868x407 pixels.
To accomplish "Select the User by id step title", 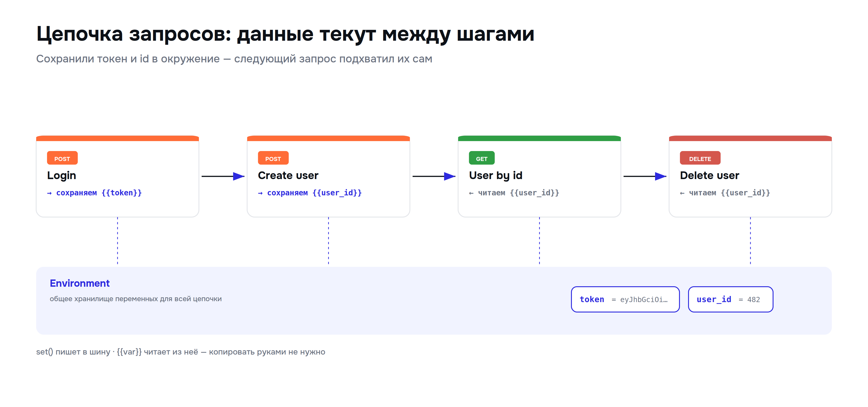I will click(496, 175).
